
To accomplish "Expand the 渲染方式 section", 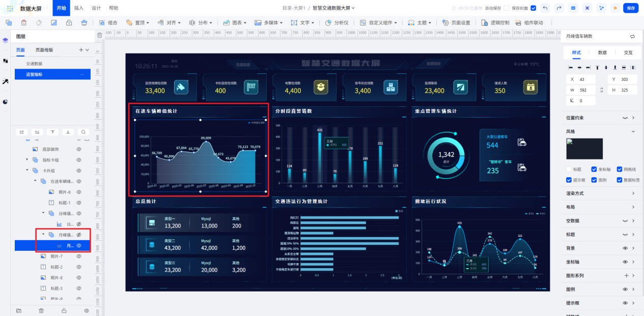I will point(633,193).
